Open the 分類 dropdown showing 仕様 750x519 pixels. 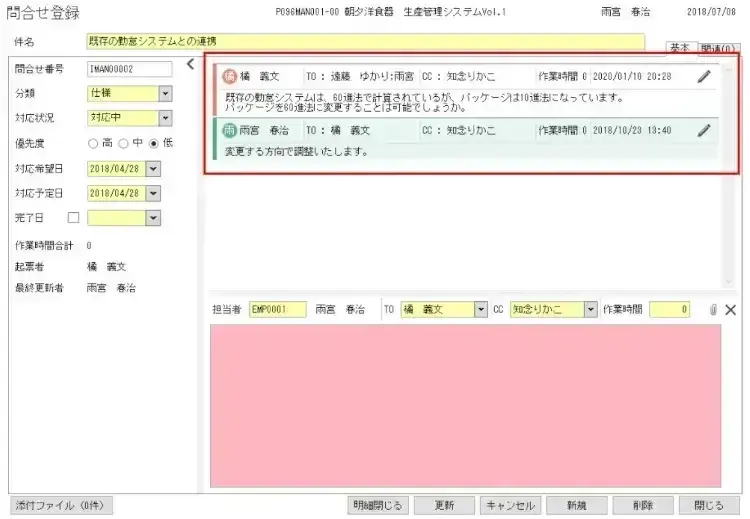(x=165, y=93)
